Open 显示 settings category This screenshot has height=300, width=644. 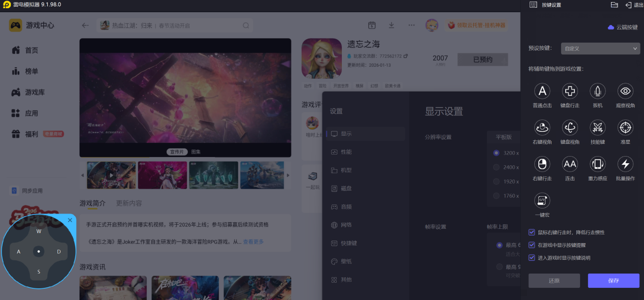click(x=366, y=134)
